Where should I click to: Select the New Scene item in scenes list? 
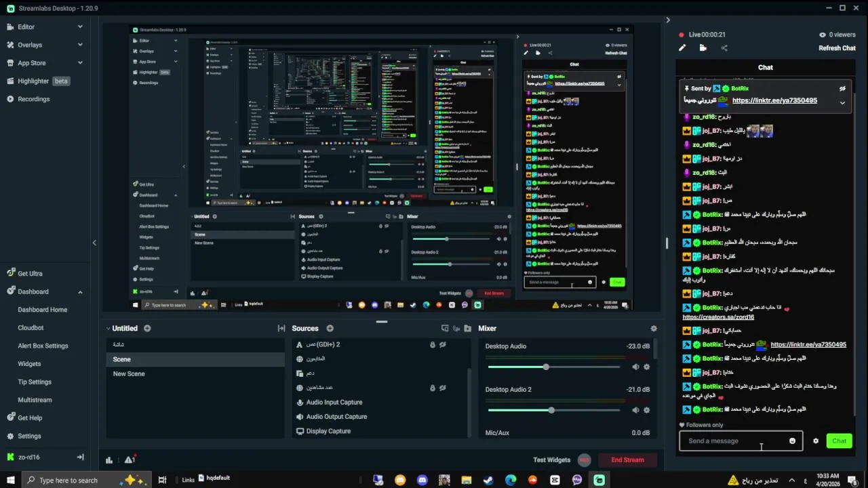click(129, 374)
